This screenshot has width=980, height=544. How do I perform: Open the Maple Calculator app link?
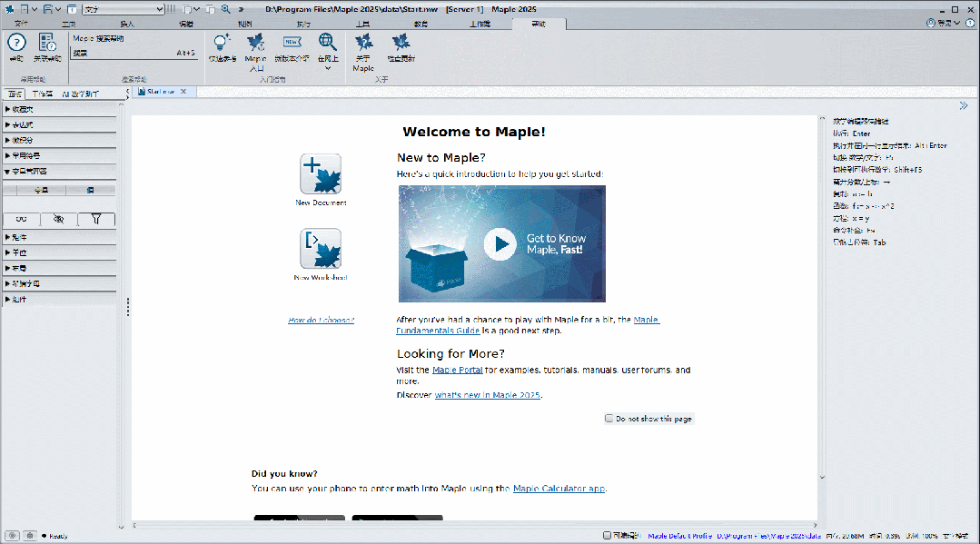[559, 489]
